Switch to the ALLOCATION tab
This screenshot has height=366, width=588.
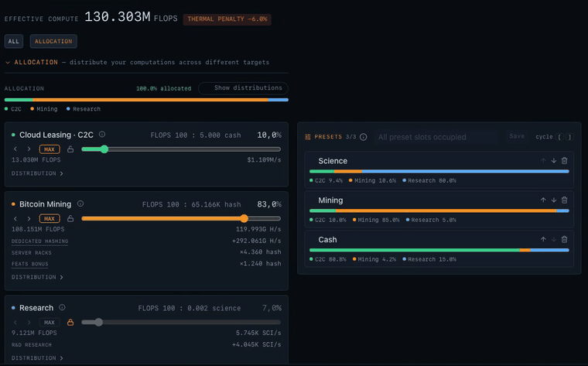(x=53, y=41)
